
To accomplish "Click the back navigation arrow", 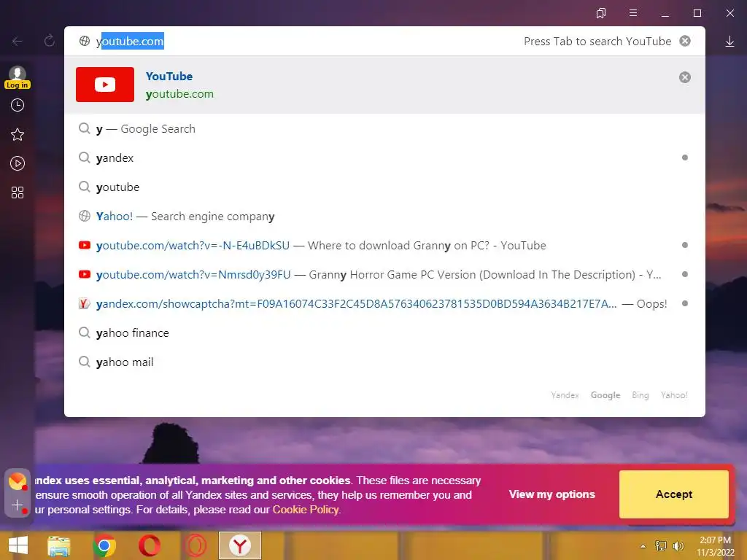I will [x=18, y=42].
